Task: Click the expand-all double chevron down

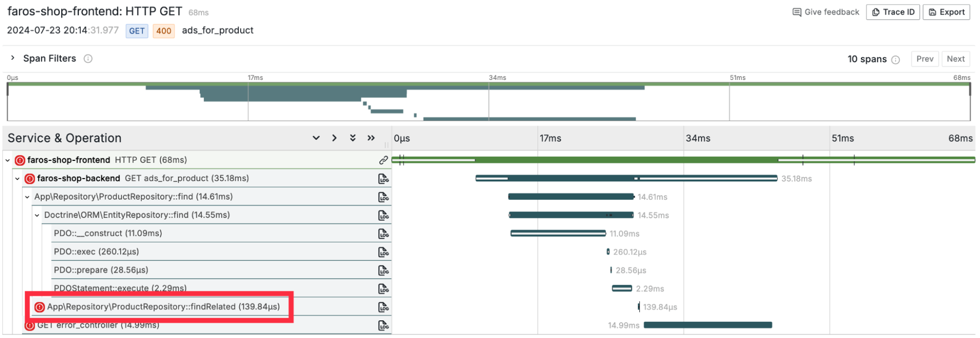Action: coord(352,138)
